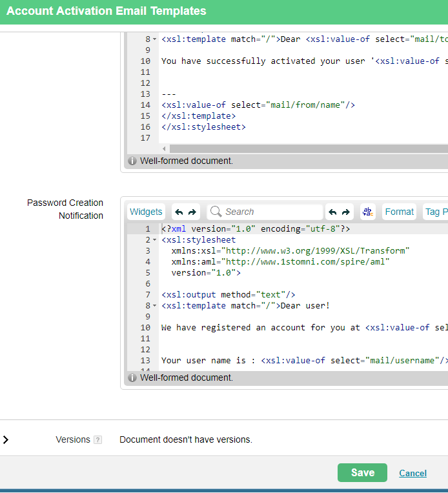Save the email templates

(362, 472)
